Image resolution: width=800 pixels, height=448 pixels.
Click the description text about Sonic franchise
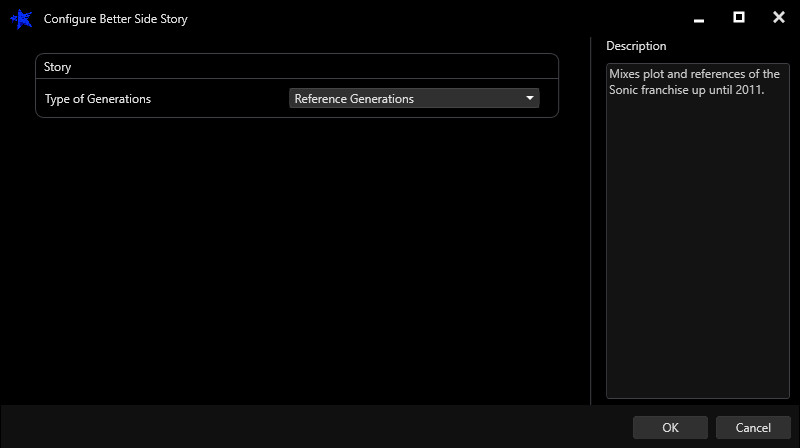[693, 82]
